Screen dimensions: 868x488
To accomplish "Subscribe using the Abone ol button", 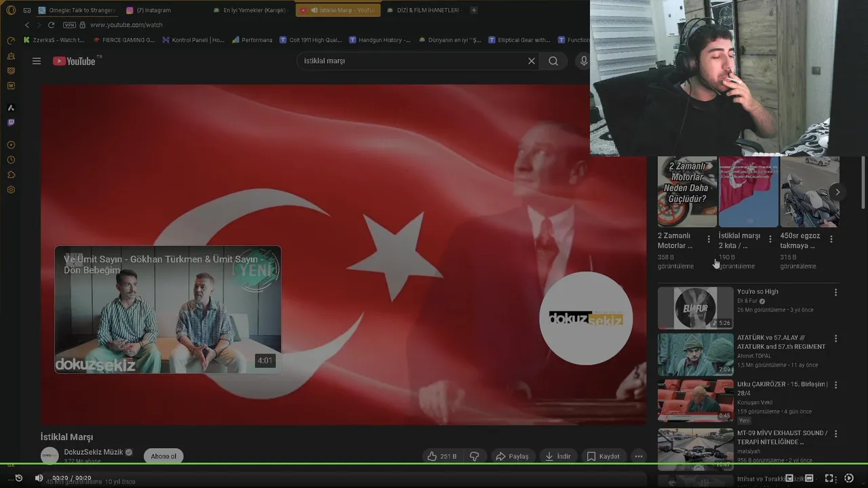I will 163,456.
